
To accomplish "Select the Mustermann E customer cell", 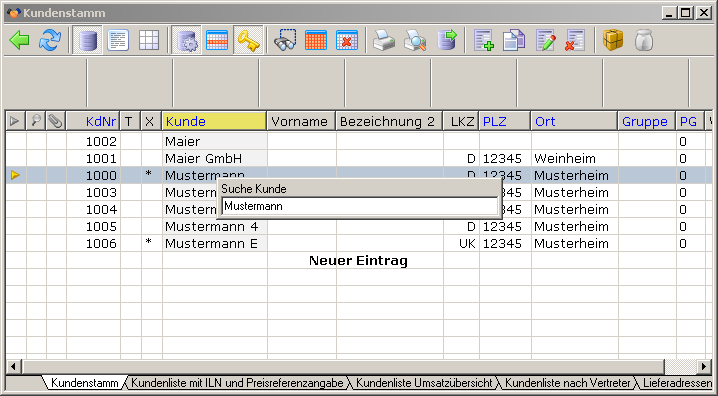I will [215, 243].
